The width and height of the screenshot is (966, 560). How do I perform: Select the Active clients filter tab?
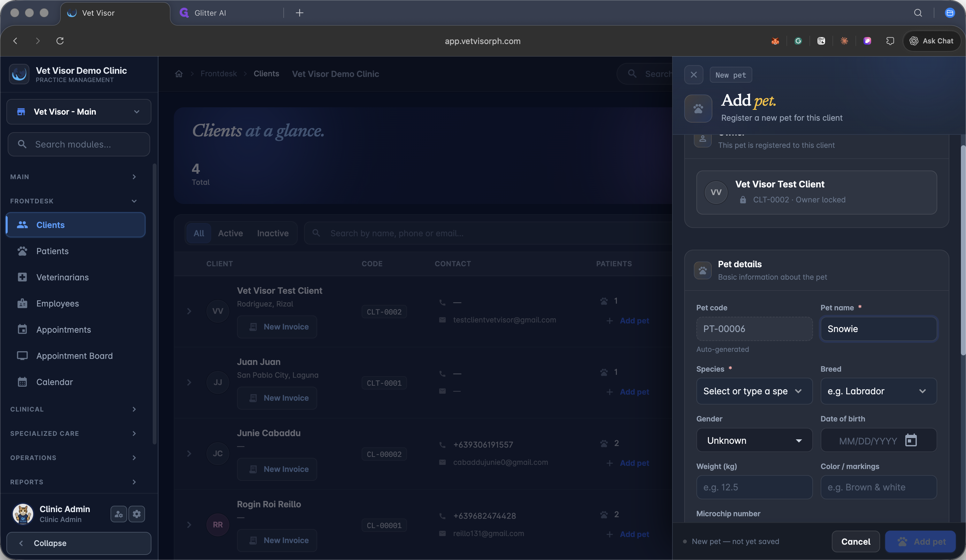[230, 233]
